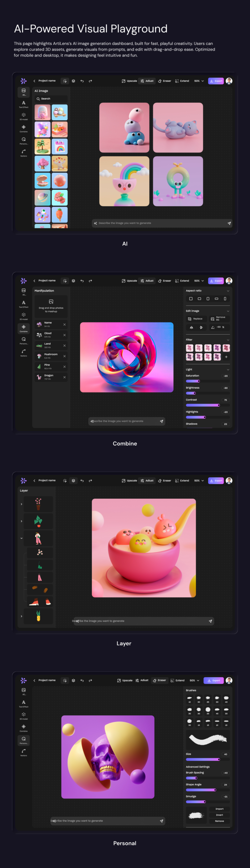Collapse the Filter section chevron
This screenshot has width=250, height=868.
228,340
